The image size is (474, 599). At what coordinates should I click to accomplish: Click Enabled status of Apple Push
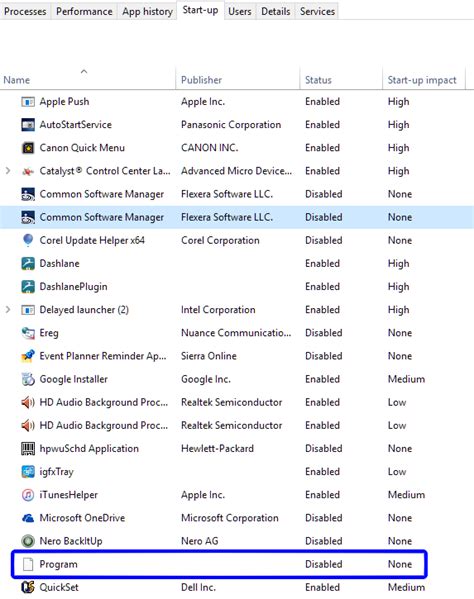pyautogui.click(x=322, y=102)
